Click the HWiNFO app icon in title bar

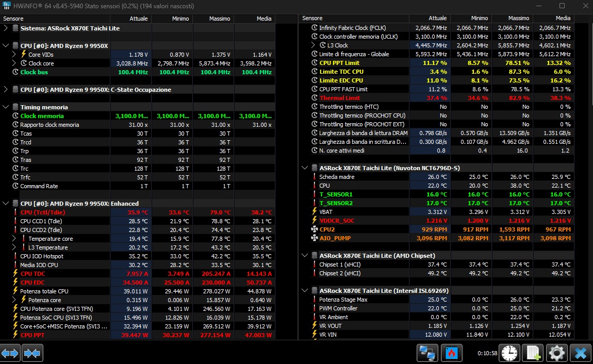pyautogui.click(x=6, y=6)
